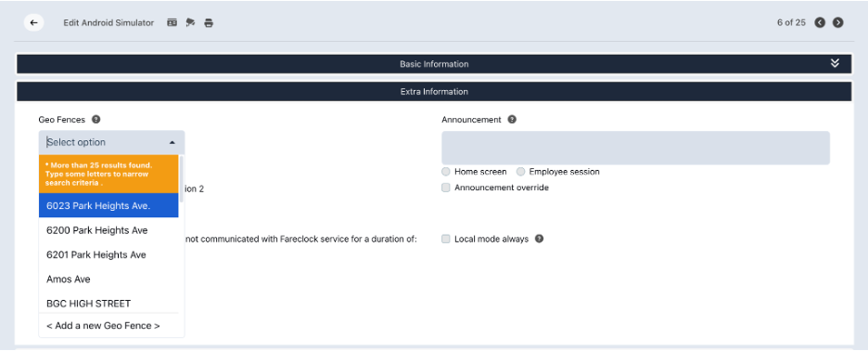Enable the Announcement override checkbox

(x=446, y=188)
